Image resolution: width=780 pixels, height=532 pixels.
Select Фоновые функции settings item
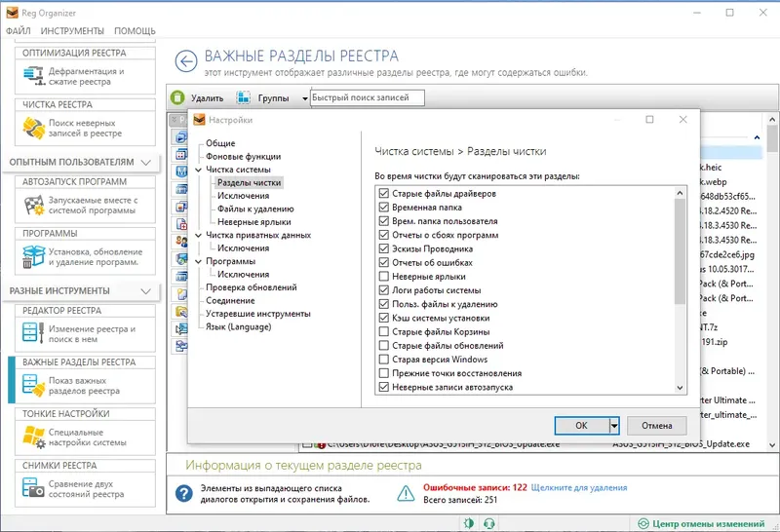[243, 157]
